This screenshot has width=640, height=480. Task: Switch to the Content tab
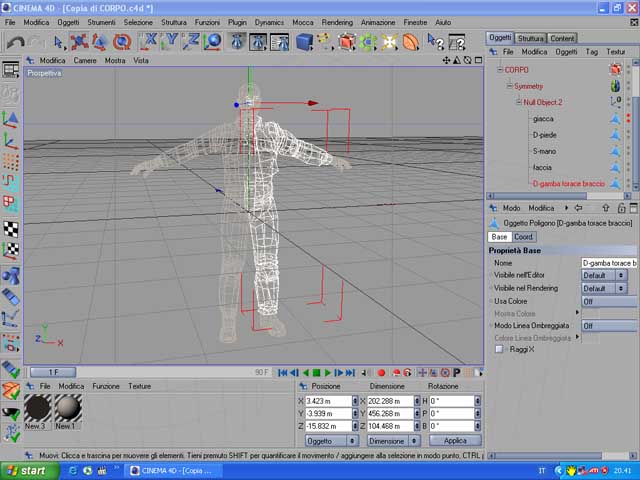pos(562,38)
